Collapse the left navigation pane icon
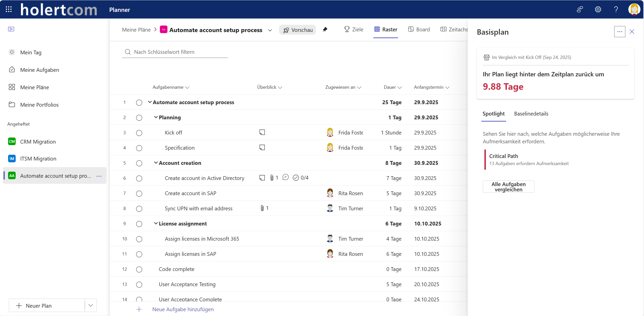644x316 pixels. [x=11, y=29]
